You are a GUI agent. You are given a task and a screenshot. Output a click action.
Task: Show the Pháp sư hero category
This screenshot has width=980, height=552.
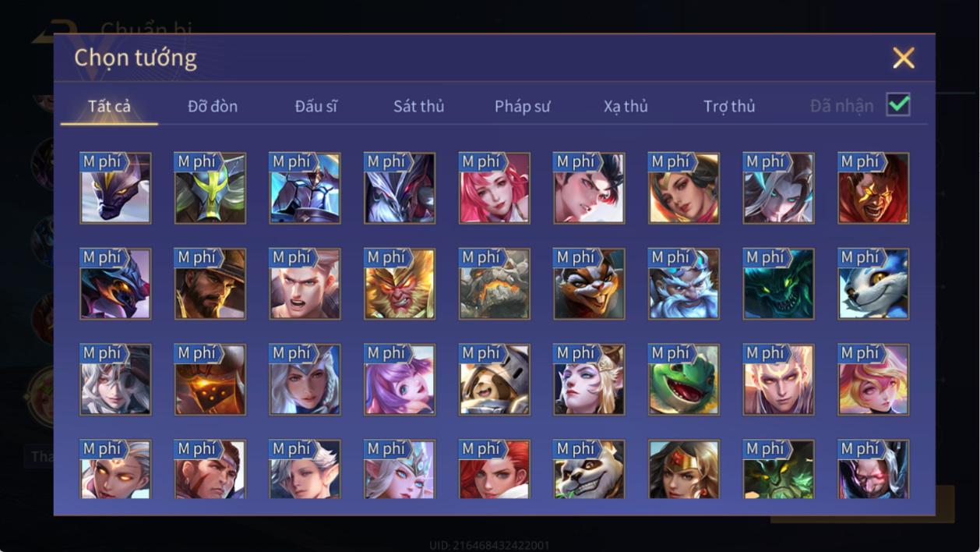point(522,106)
